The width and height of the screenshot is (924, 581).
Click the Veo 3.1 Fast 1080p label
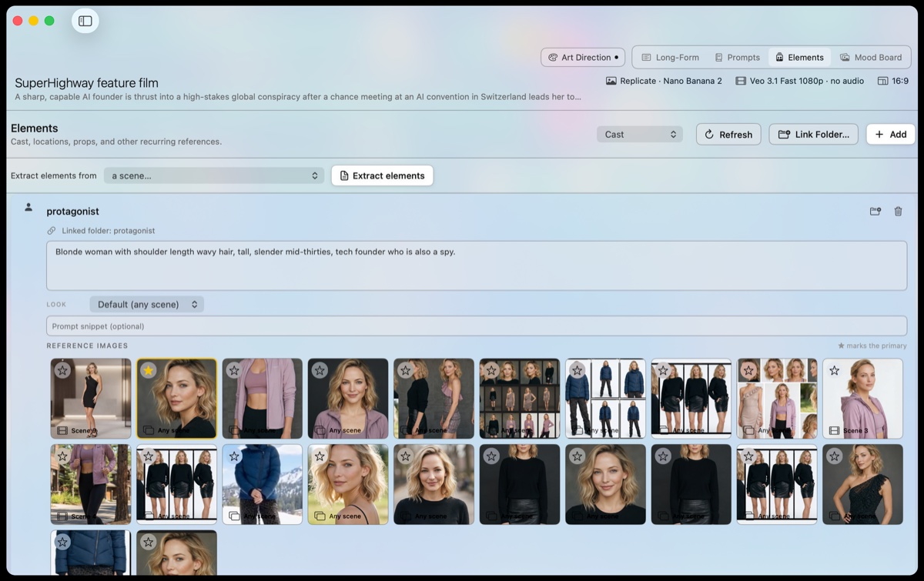tap(807, 81)
